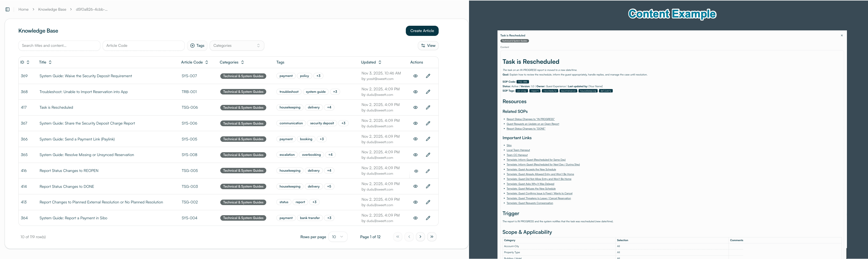Sort the ID column using its arrows icon
The height and width of the screenshot is (259, 868).
[x=27, y=62]
